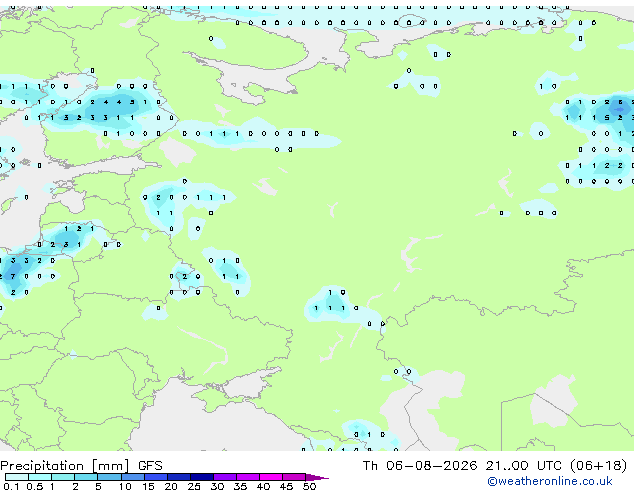Screen dimensions: 634x490
Task: Click the '0.5' legend scale label
Action: point(34,486)
